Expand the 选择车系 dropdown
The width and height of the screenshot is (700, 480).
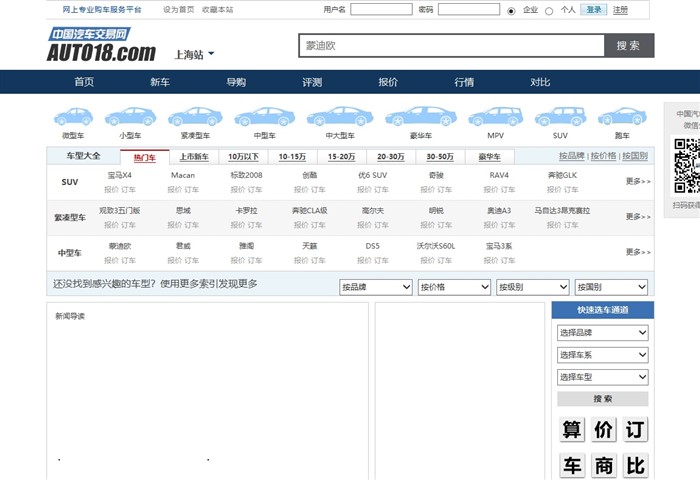(603, 355)
